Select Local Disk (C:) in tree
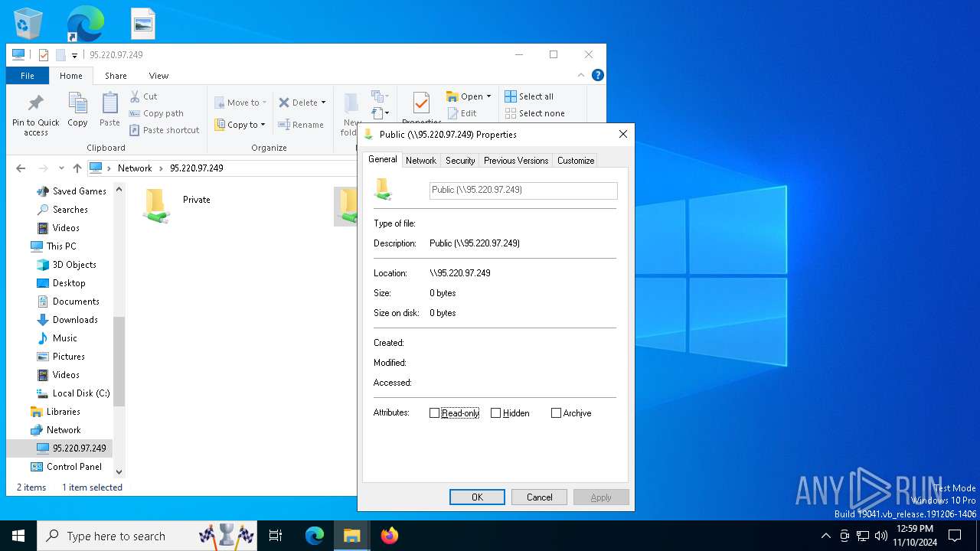Image resolution: width=980 pixels, height=551 pixels. (73, 393)
